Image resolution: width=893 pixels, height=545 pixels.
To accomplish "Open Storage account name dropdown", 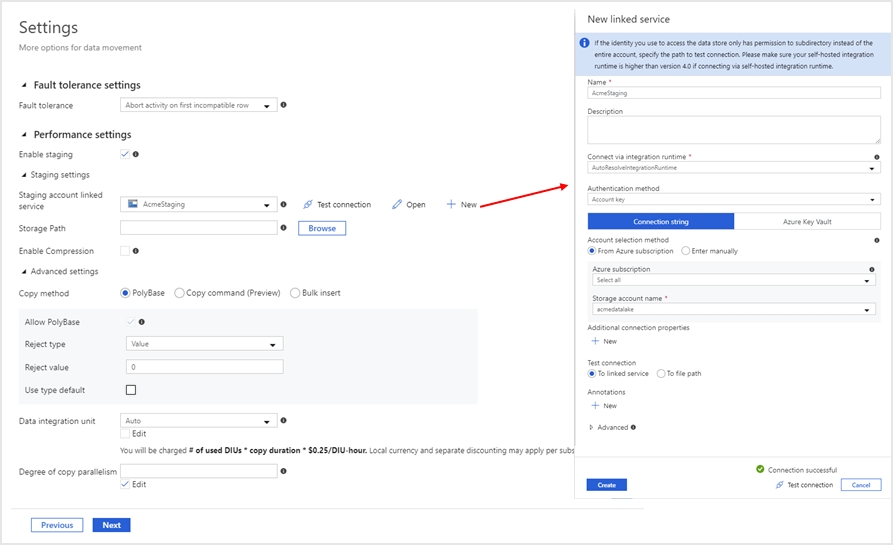I will (x=734, y=309).
